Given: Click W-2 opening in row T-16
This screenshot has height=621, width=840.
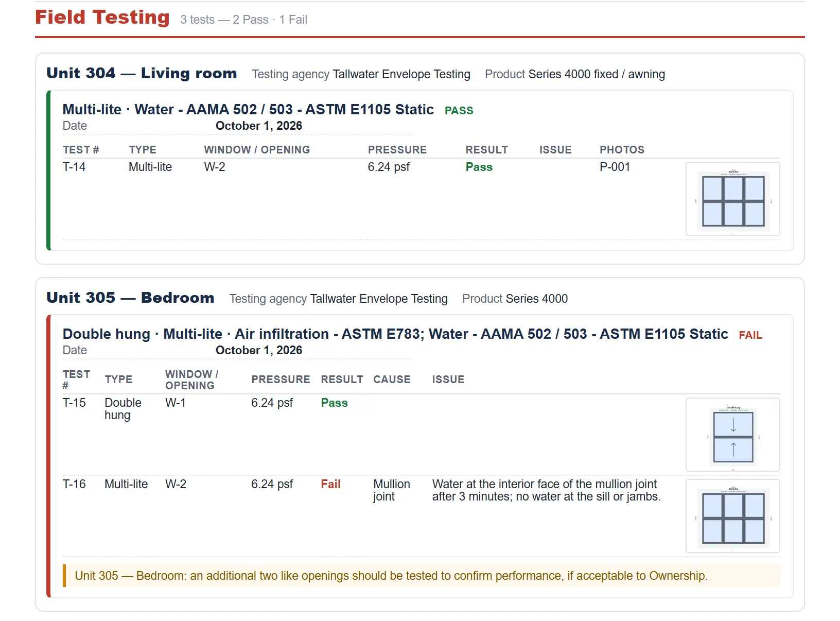Looking at the screenshot, I should point(176,484).
